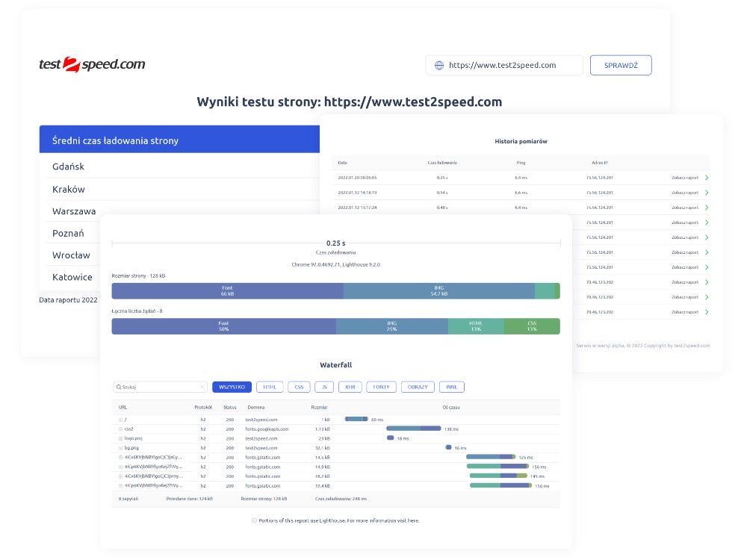Click the HTML 13% requests bar segment

[476, 326]
